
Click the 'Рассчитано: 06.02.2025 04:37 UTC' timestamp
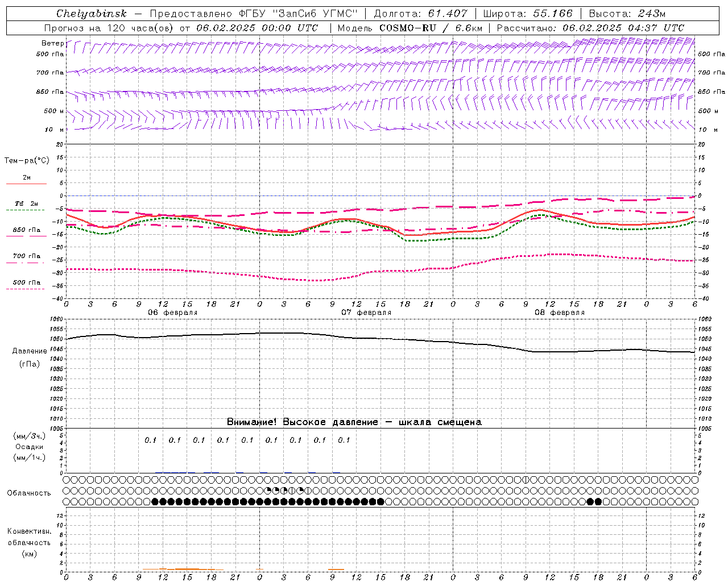click(590, 28)
